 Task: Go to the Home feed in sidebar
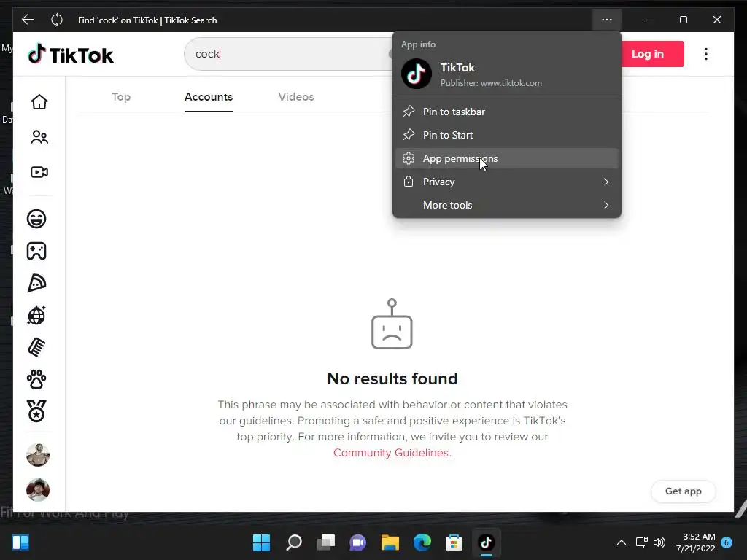click(x=39, y=102)
